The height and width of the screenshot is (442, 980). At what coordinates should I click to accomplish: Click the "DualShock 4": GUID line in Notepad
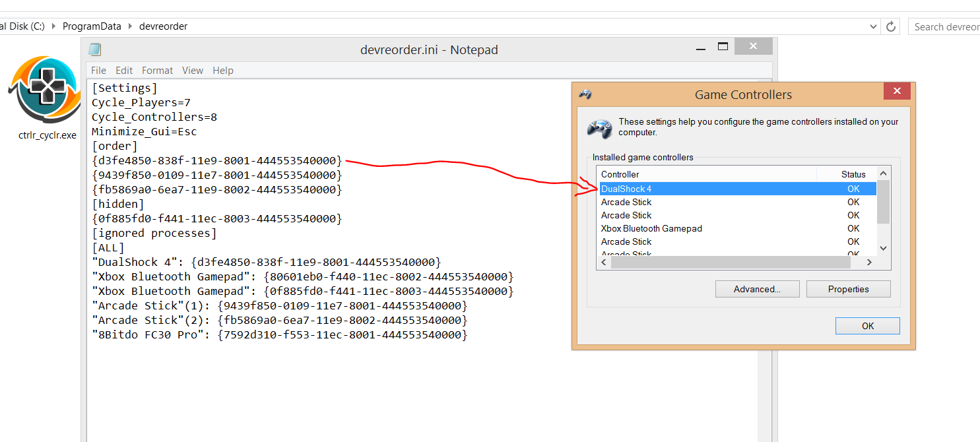coord(267,262)
